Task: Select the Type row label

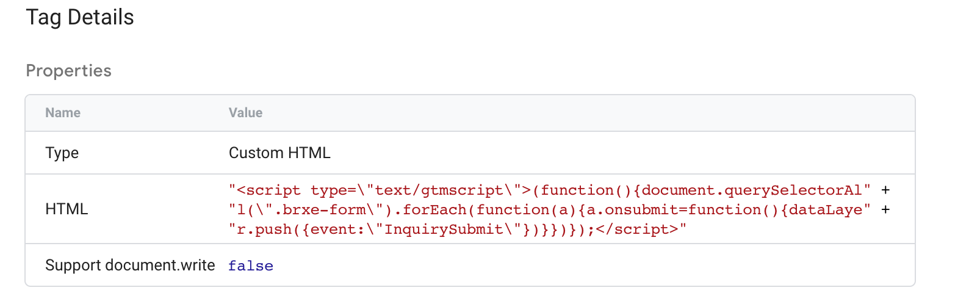Action: 62,153
